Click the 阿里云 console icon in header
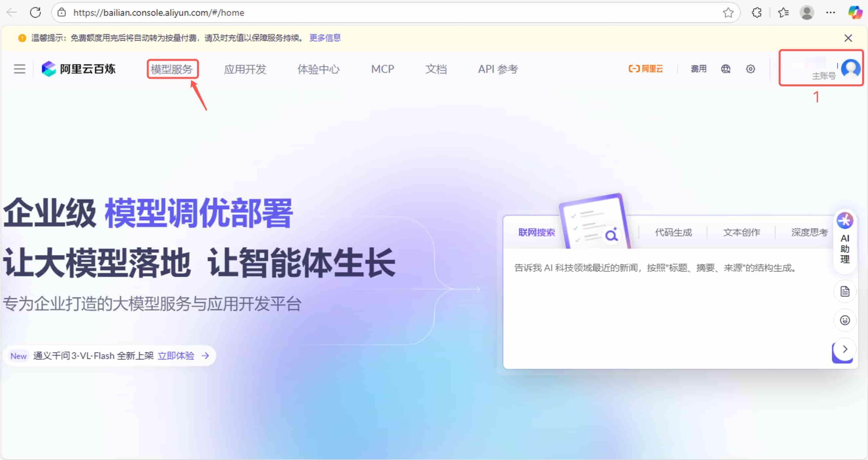This screenshot has width=868, height=460. [645, 69]
